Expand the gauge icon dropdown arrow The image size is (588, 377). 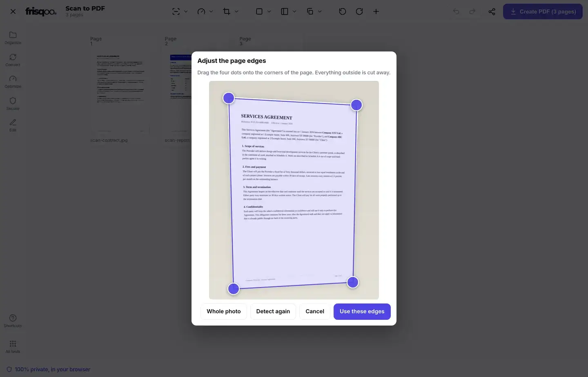click(211, 11)
